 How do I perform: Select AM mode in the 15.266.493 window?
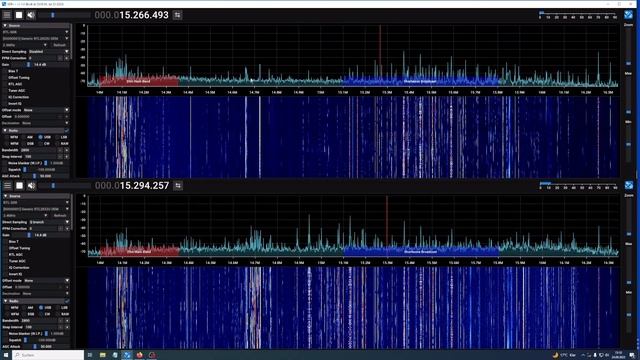point(24,137)
